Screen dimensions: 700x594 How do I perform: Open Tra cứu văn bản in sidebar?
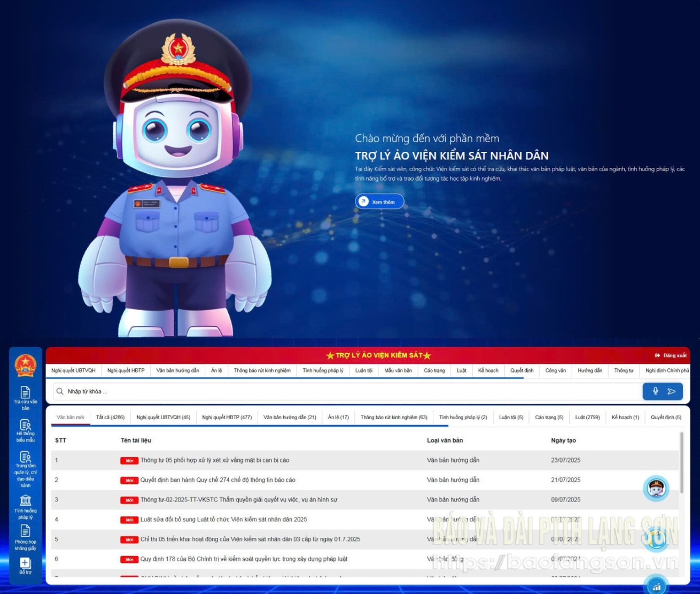[25, 398]
